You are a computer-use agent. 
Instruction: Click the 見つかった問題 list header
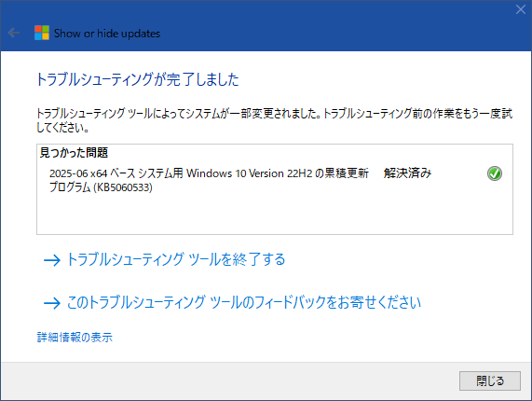point(74,153)
